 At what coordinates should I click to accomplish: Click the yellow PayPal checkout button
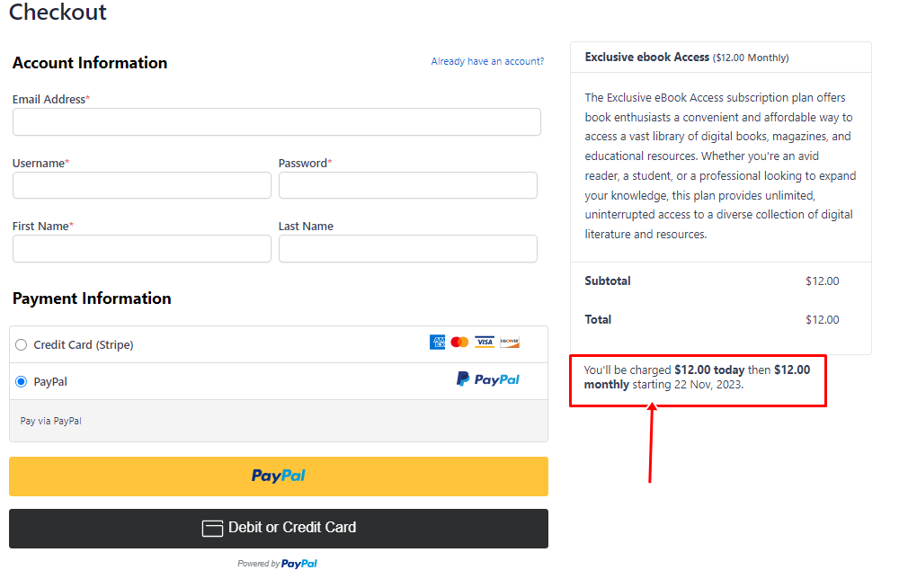[x=279, y=477]
